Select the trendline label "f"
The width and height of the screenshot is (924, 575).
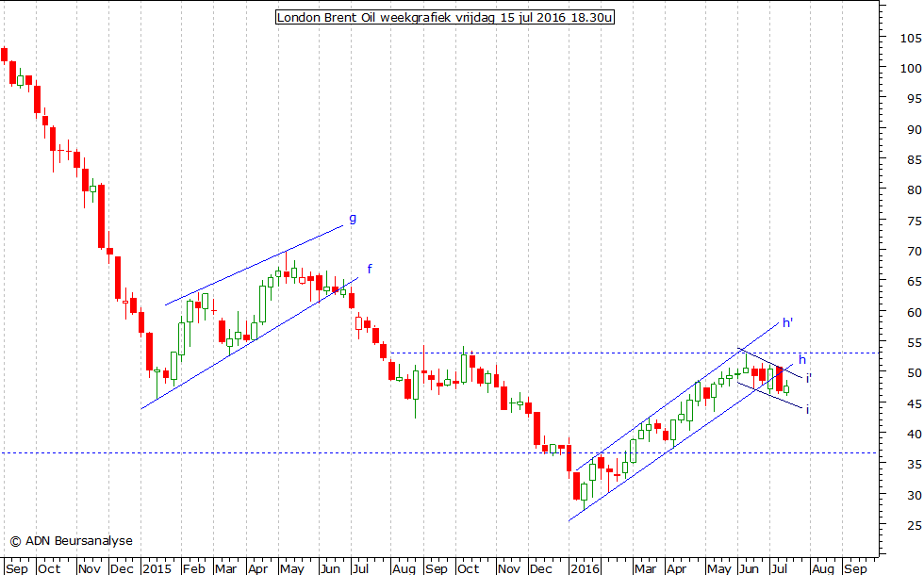pyautogui.click(x=370, y=269)
